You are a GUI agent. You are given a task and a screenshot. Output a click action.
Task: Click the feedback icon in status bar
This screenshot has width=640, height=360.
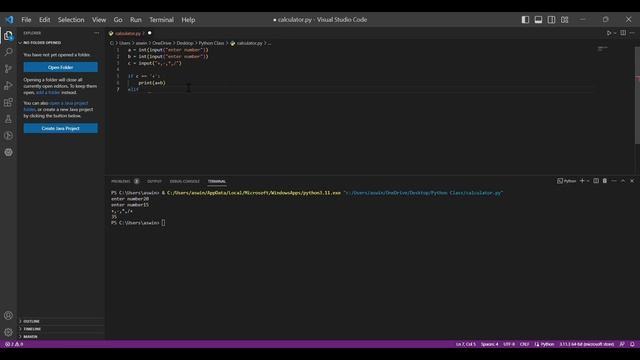tap(622, 344)
